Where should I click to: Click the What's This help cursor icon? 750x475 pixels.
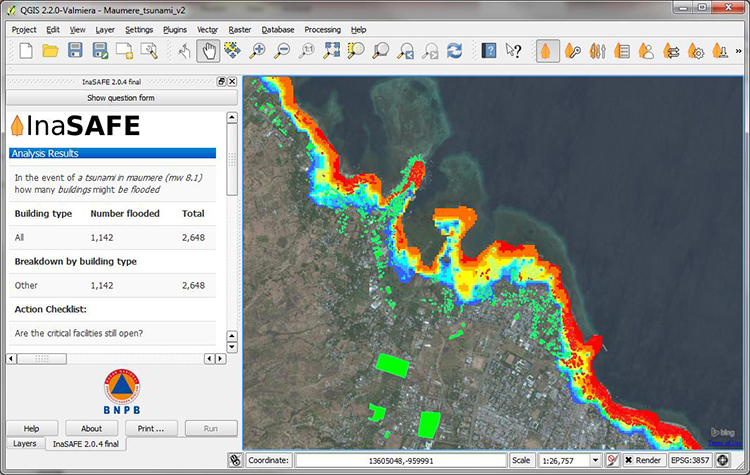(x=514, y=51)
